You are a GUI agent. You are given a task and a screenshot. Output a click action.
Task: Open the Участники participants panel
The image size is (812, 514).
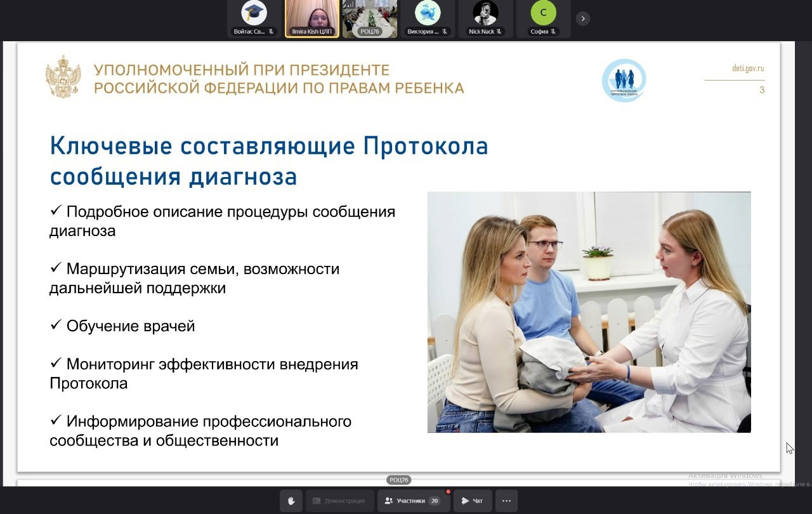(x=413, y=501)
